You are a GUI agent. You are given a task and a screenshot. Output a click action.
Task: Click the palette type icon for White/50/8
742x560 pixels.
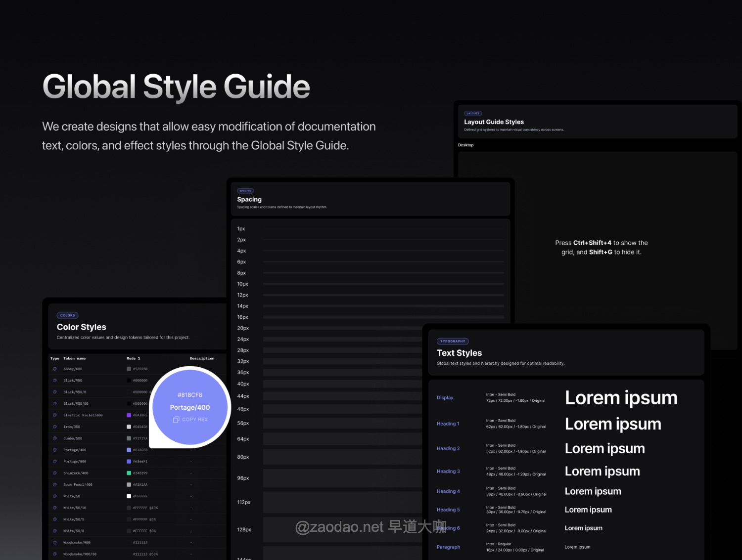[55, 531]
